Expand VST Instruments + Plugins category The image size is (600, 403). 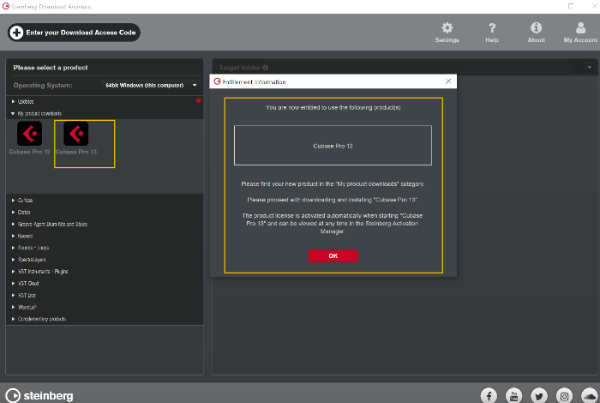(x=13, y=271)
